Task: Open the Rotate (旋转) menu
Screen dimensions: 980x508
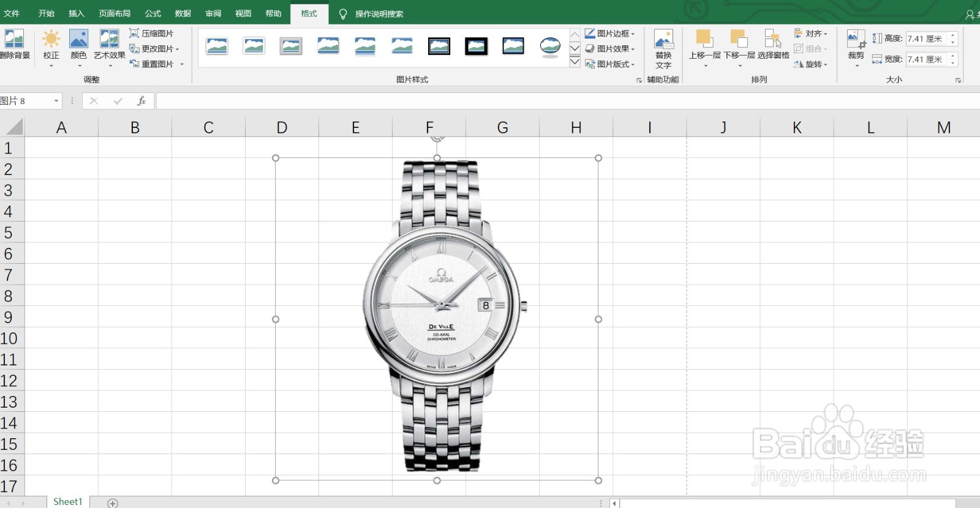Action: pos(810,64)
